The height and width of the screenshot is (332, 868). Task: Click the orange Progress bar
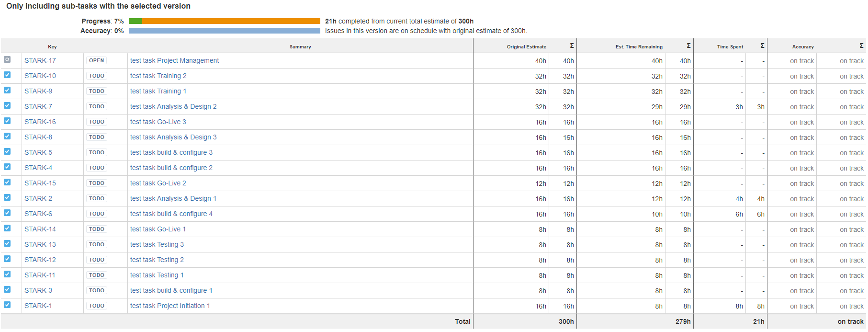click(231, 21)
